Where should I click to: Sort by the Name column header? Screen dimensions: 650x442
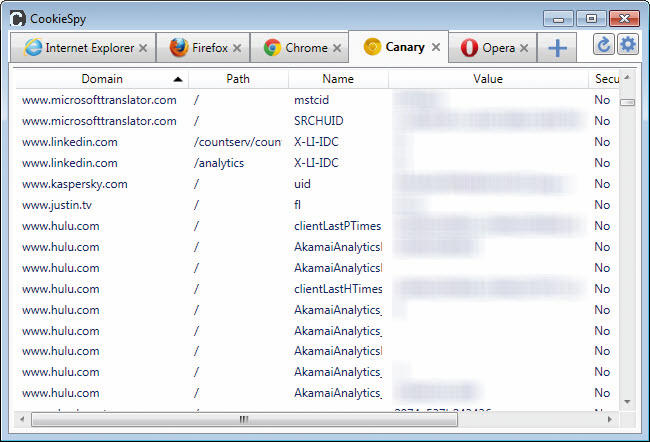pyautogui.click(x=338, y=79)
